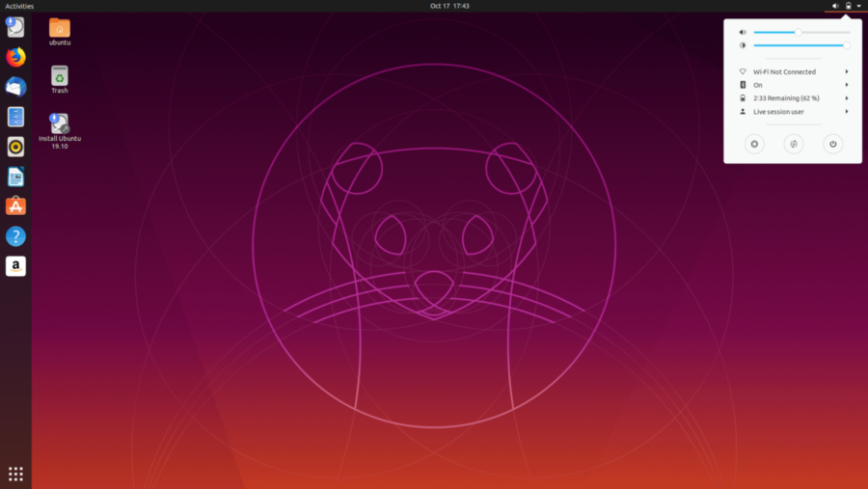Open Thunderbird Mail from the dock
Image resolution: width=868 pixels, height=489 pixels.
click(15, 87)
